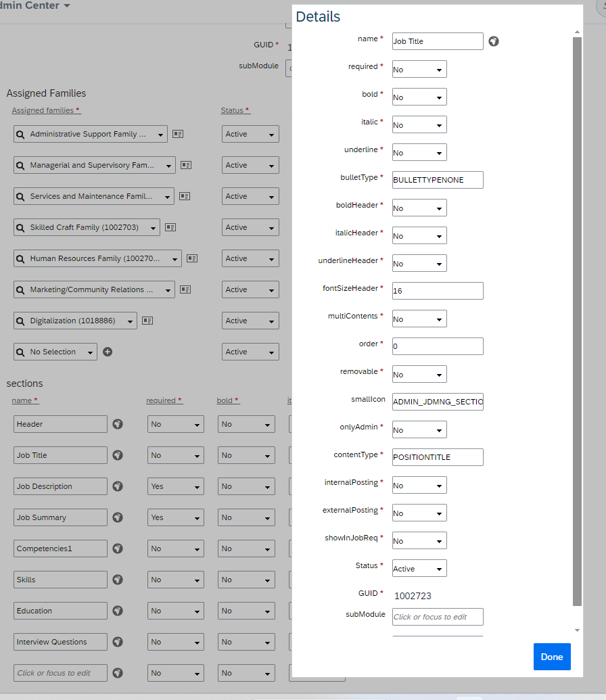
Task: Open the showInJobReq dropdown in Details
Action: [419, 540]
